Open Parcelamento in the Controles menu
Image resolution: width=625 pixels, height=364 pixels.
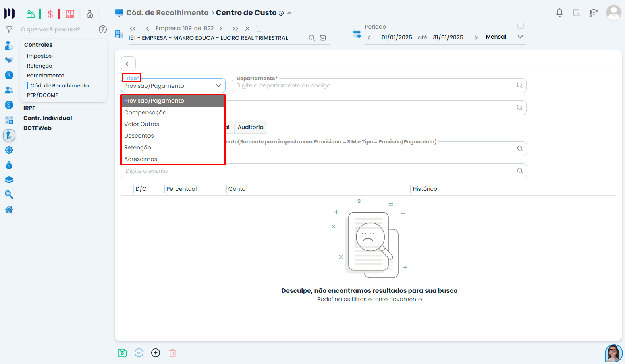(46, 75)
